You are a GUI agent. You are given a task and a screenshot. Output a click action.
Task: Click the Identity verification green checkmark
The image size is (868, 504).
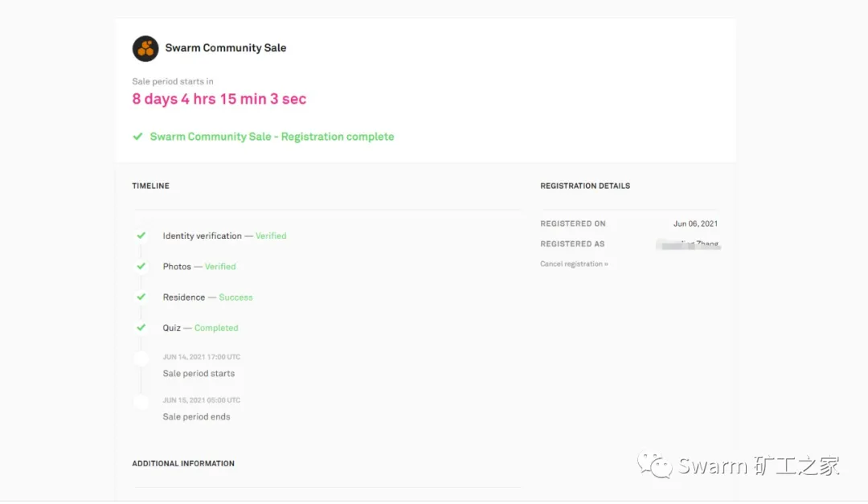141,236
